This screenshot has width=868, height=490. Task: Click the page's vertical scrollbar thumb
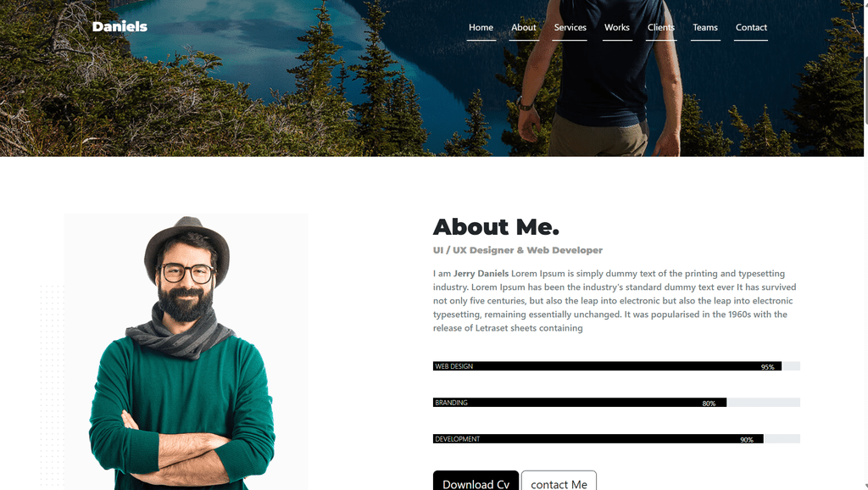[865, 88]
